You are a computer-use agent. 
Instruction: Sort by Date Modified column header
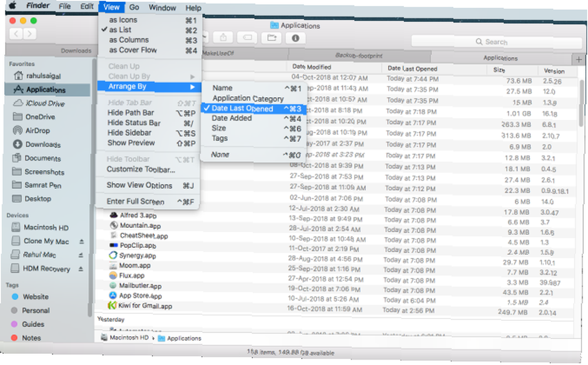[x=311, y=67]
